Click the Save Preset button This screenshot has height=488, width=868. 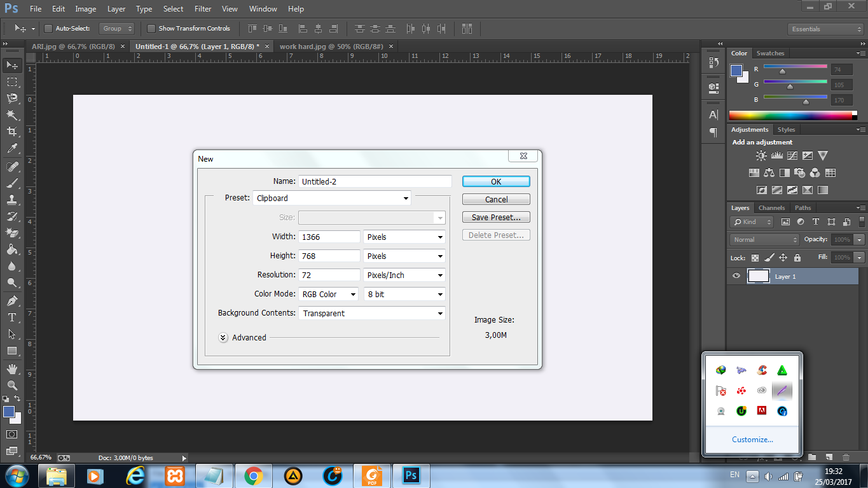click(x=496, y=218)
